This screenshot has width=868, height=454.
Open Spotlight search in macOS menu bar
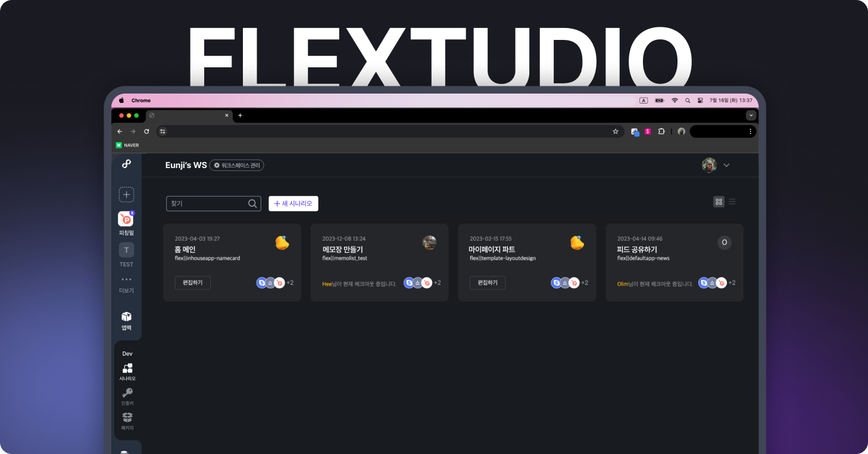688,100
